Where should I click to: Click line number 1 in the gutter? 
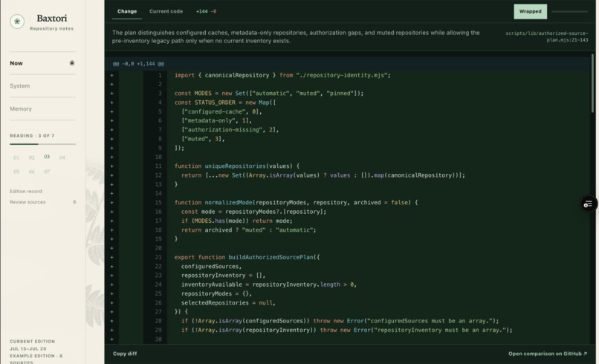(x=160, y=75)
